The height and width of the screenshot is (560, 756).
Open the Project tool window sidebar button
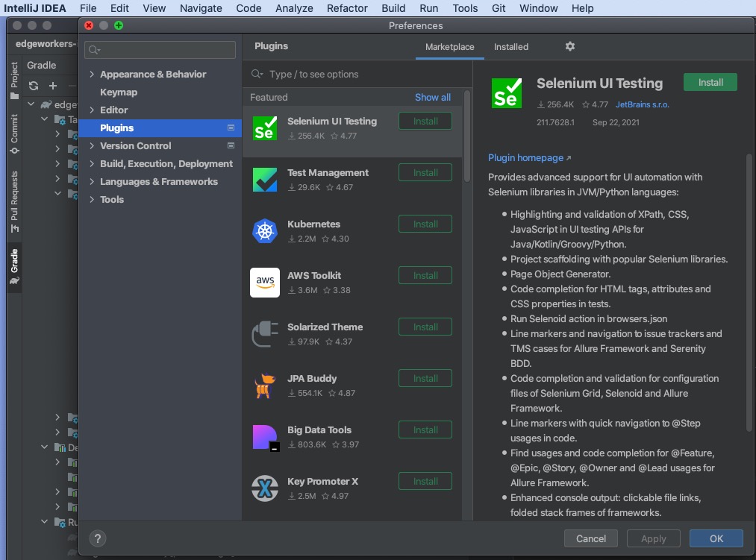(14, 81)
